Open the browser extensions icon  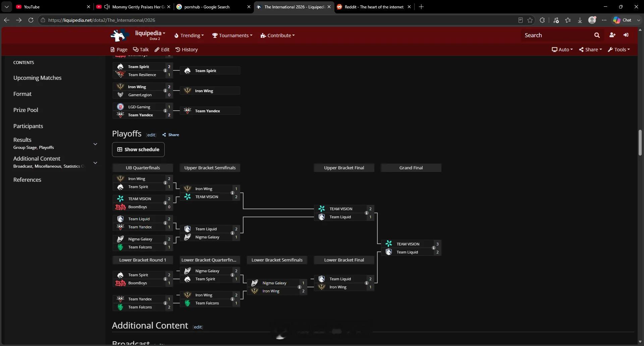pyautogui.click(x=542, y=20)
